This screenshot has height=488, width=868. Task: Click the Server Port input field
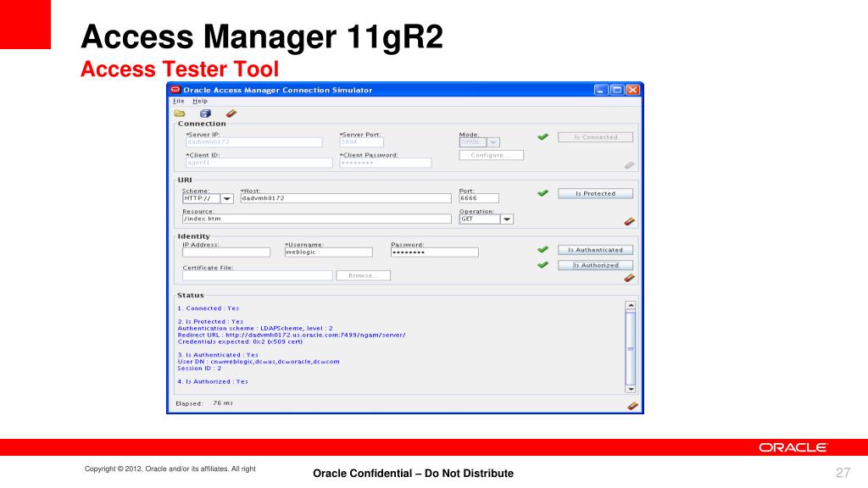(x=361, y=142)
